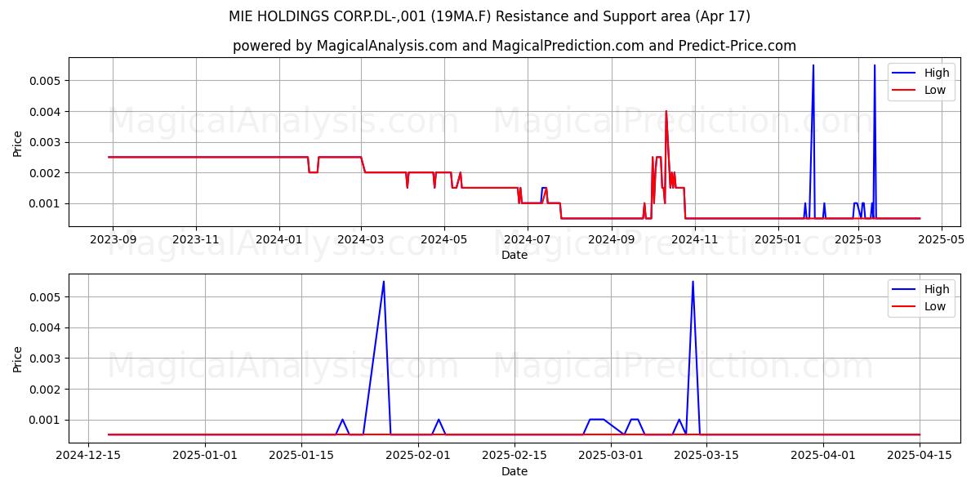This screenshot has width=980, height=490.
Task: Click the '2025-03-01' date tick label
Action: coord(611,457)
